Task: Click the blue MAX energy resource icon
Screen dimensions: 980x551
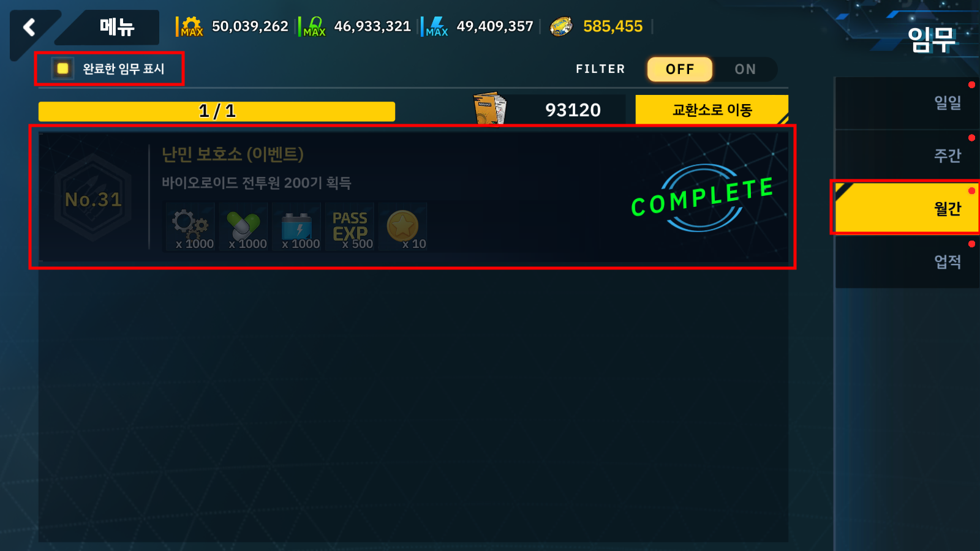Action: (437, 27)
